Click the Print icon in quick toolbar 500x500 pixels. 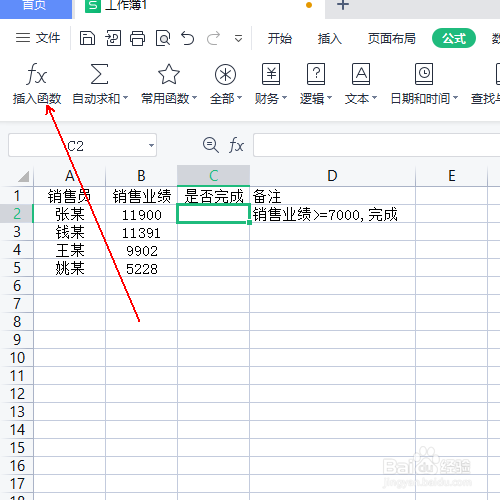click(x=137, y=38)
